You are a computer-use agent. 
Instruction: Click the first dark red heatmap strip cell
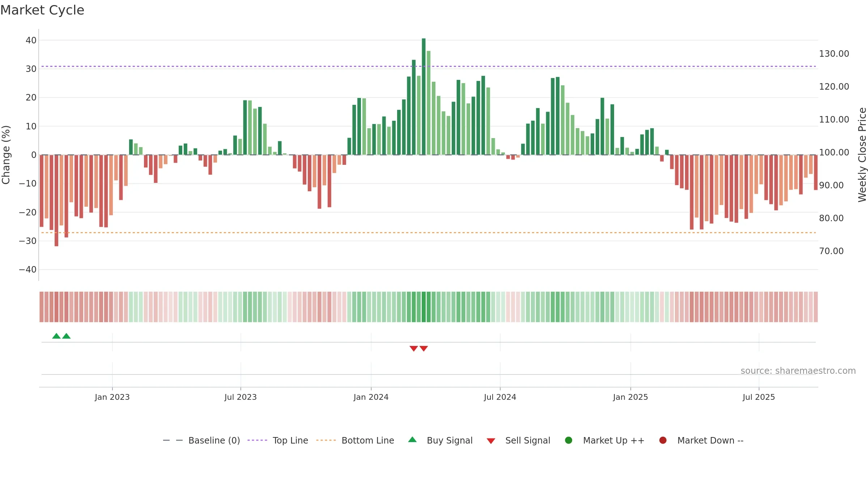point(42,307)
